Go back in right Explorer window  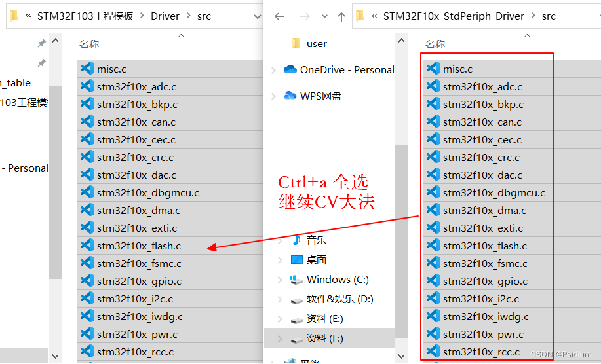pyautogui.click(x=279, y=16)
